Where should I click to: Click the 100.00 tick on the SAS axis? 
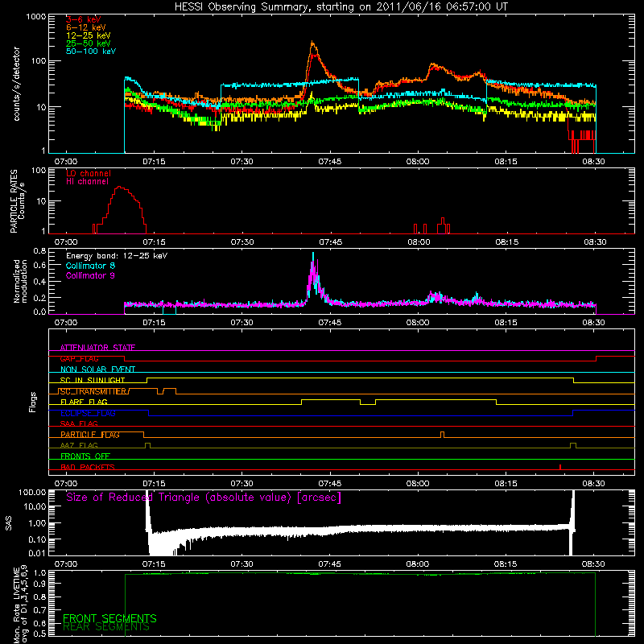[32, 493]
